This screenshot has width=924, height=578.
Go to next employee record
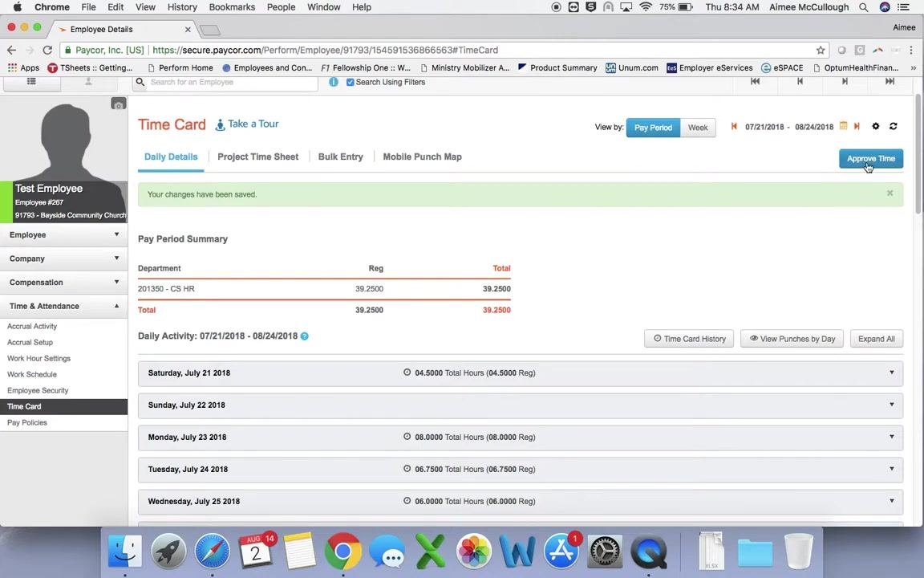[x=845, y=81]
